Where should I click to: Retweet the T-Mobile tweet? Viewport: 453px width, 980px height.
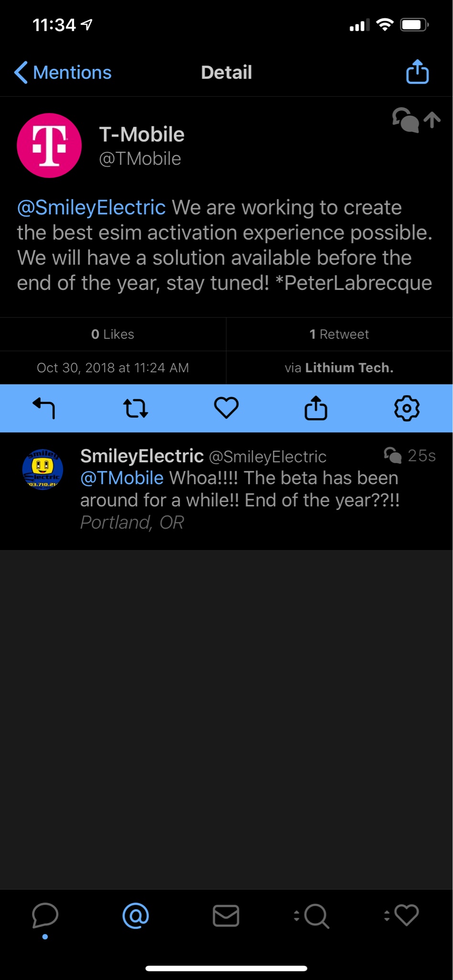coord(135,408)
